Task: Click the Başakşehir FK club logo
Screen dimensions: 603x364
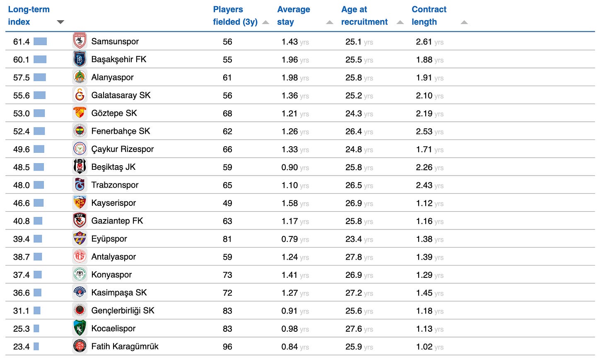Action: (80, 59)
